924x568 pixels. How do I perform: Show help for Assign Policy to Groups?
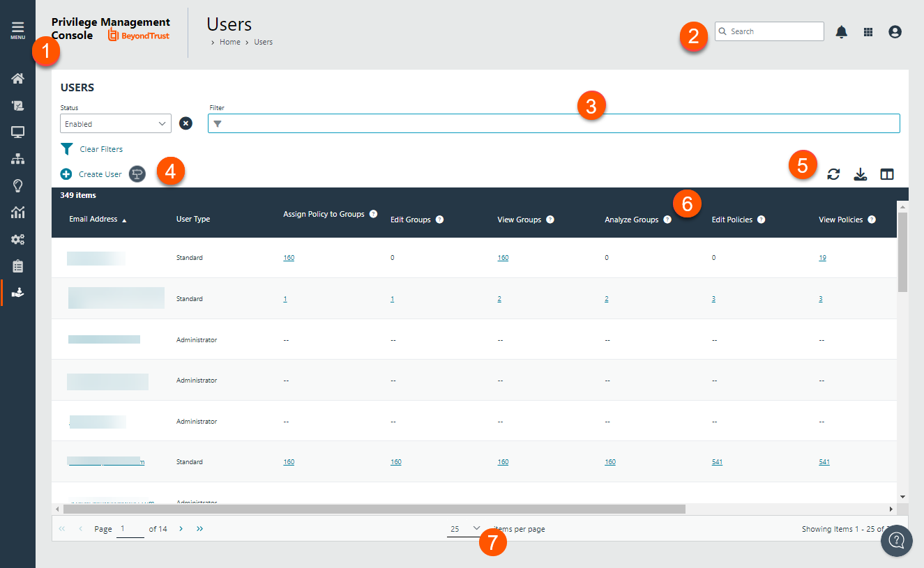(373, 214)
